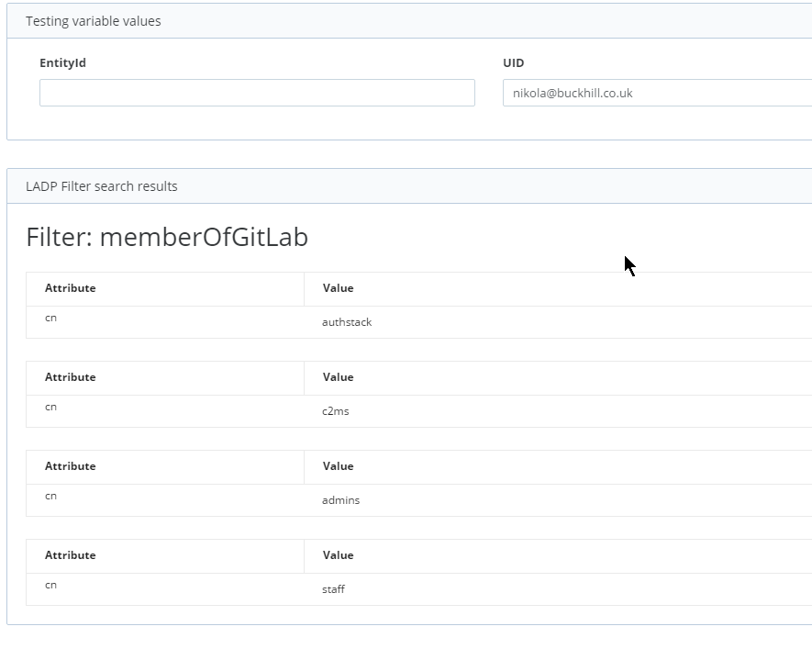Select the cn cell beside admins
The width and height of the screenshot is (812, 649).
coord(164,500)
